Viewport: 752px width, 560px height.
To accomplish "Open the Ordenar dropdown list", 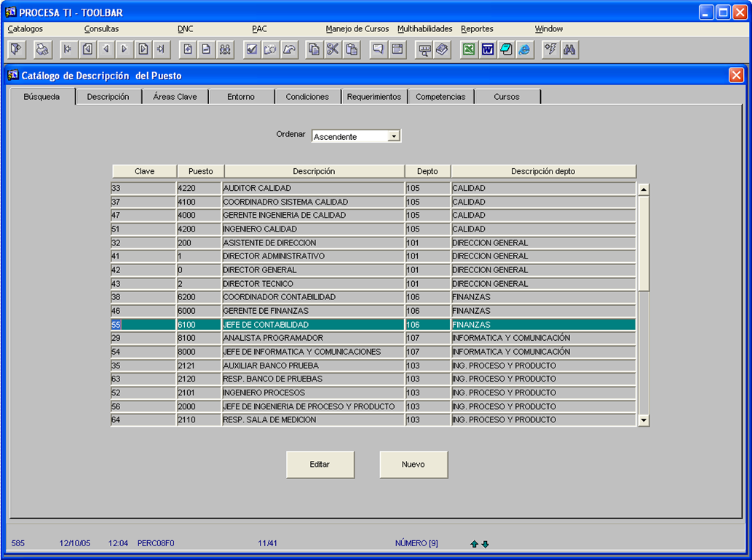I will (394, 136).
